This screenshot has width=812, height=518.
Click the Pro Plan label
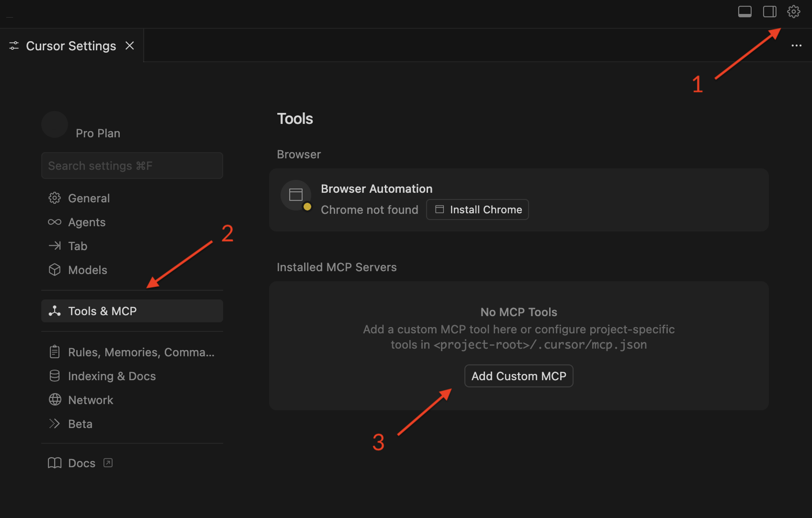(x=98, y=133)
